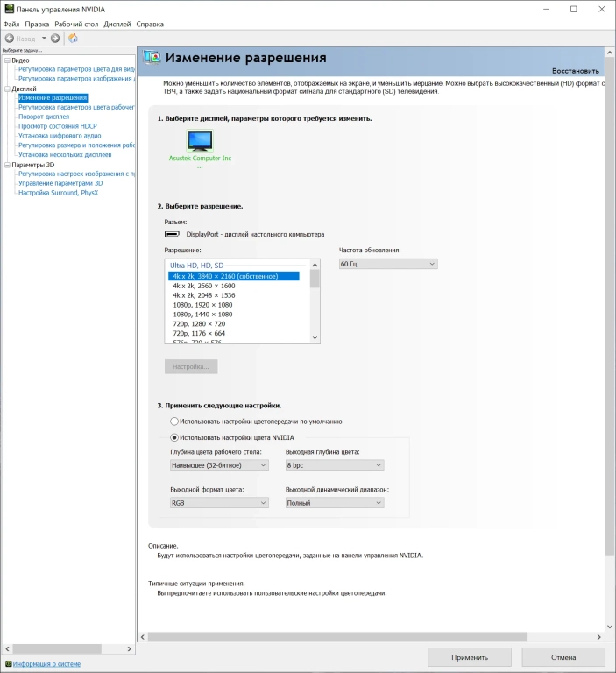Click the Применить button
Image resolution: width=616 pixels, height=673 pixels.
tap(470, 657)
